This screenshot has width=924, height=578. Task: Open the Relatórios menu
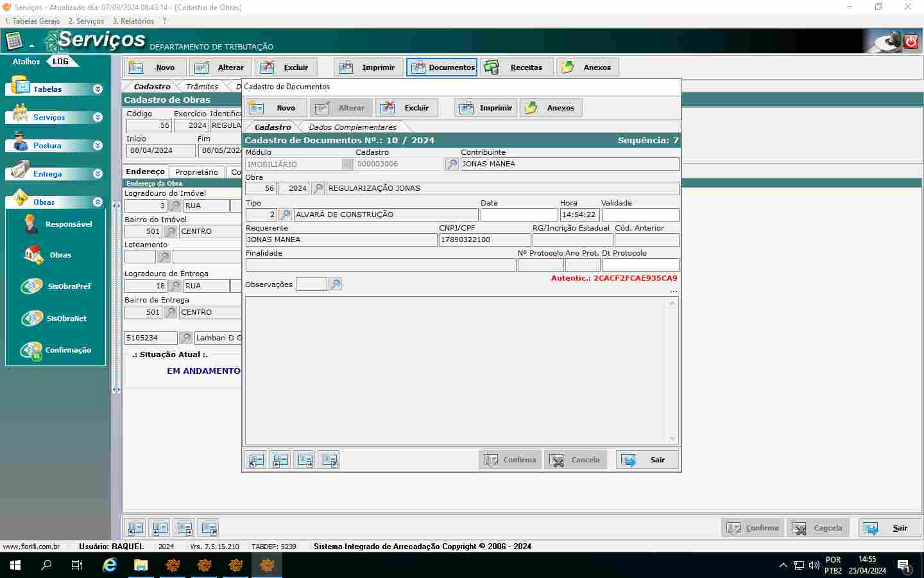[x=133, y=21]
